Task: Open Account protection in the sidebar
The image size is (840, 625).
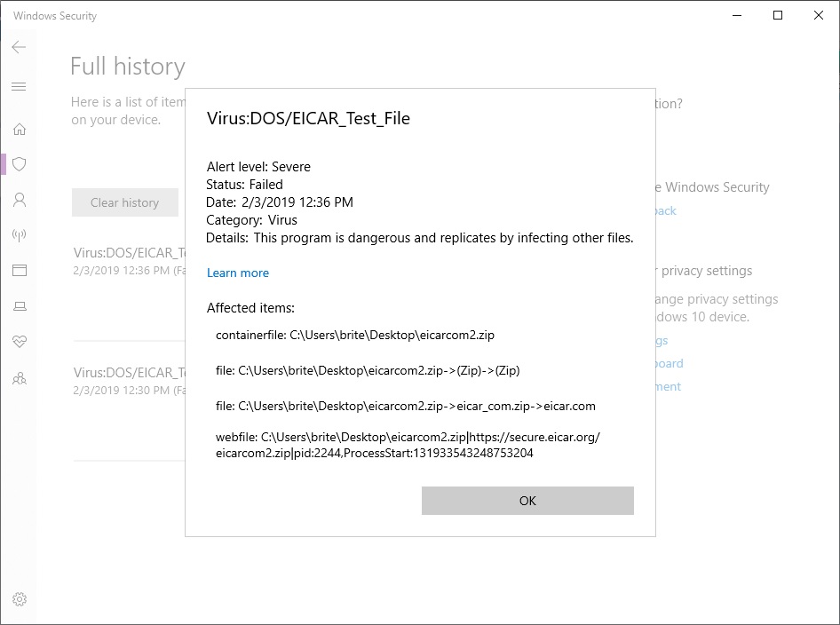Action: pos(20,200)
